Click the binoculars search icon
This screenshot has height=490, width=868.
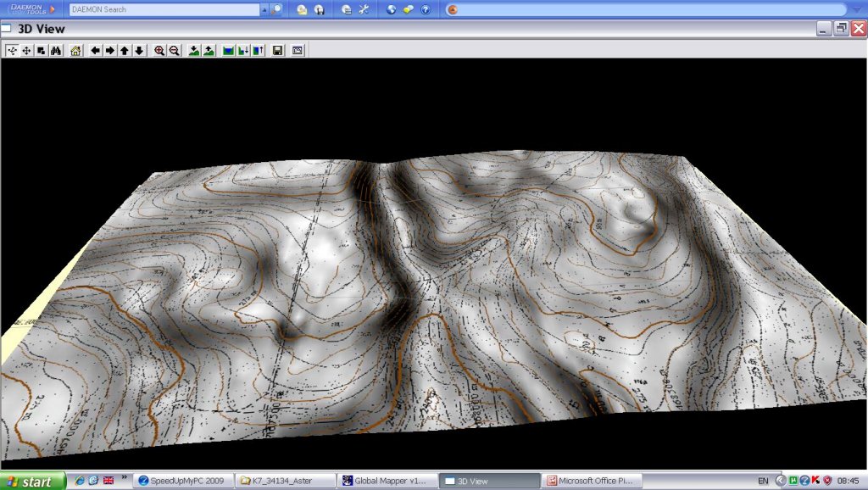coord(56,51)
